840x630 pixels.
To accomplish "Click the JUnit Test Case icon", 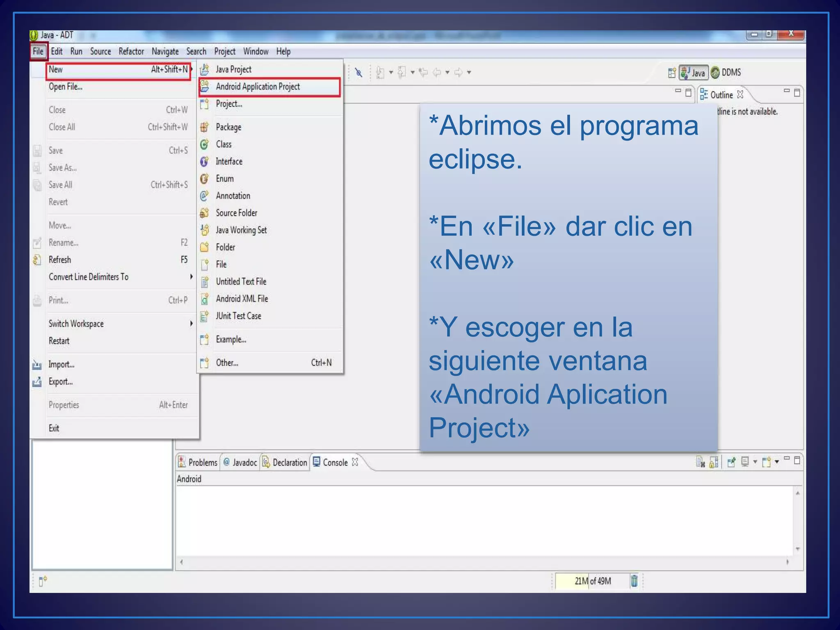I will (204, 316).
